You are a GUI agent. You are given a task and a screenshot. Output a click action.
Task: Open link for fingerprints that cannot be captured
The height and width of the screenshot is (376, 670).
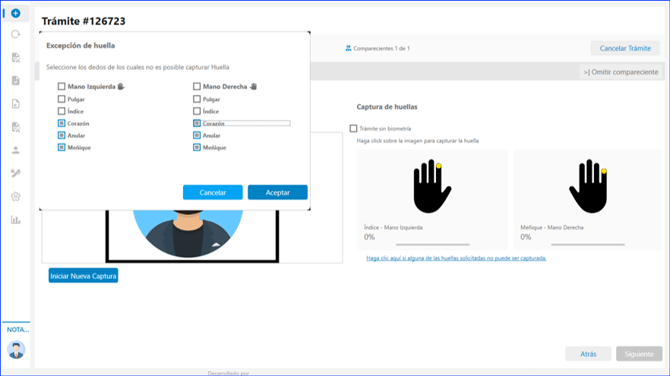coord(456,258)
